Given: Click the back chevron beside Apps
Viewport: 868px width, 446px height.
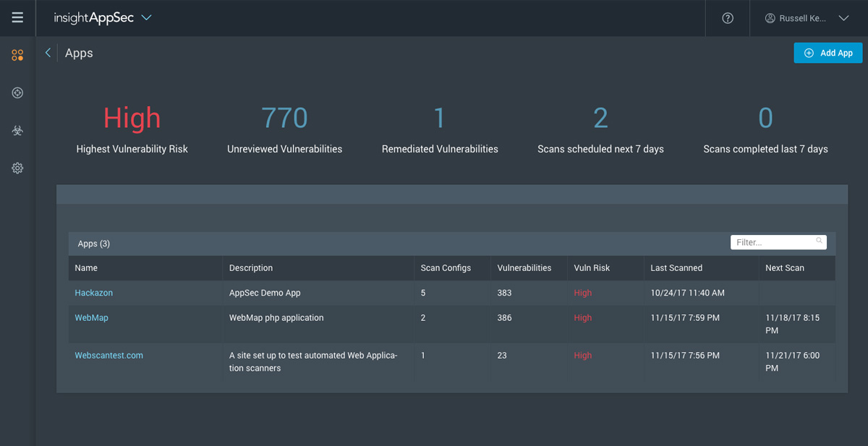Looking at the screenshot, I should (48, 53).
